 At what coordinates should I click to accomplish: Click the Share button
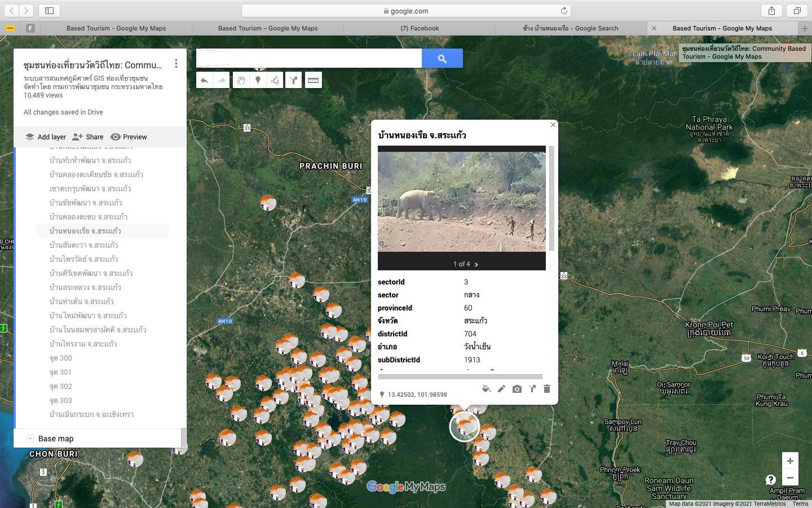point(88,137)
